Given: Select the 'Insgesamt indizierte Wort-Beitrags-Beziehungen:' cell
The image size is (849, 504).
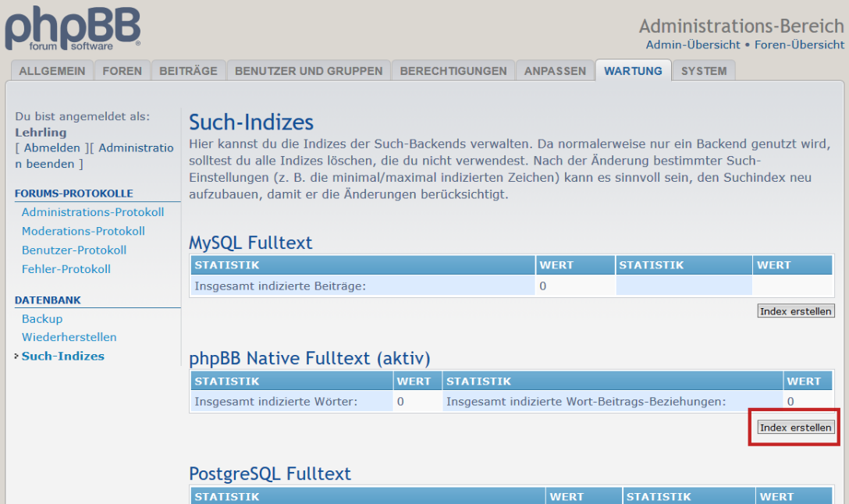Looking at the screenshot, I should (613, 402).
